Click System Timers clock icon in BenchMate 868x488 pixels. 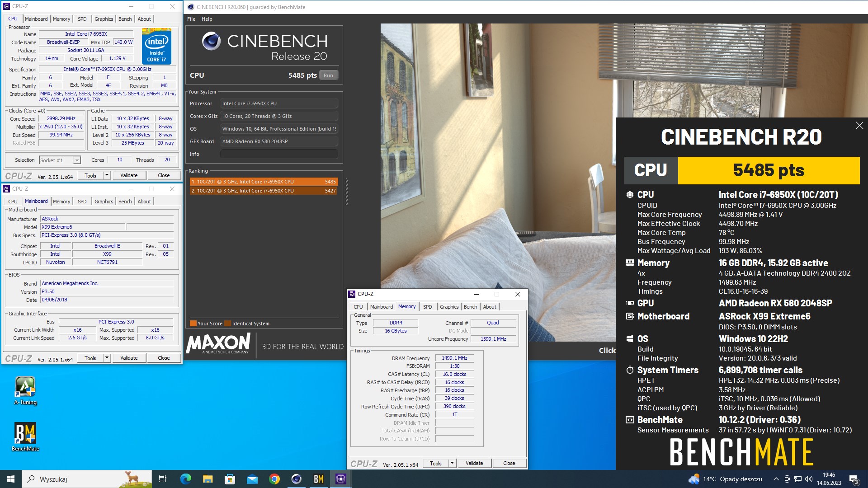(629, 370)
